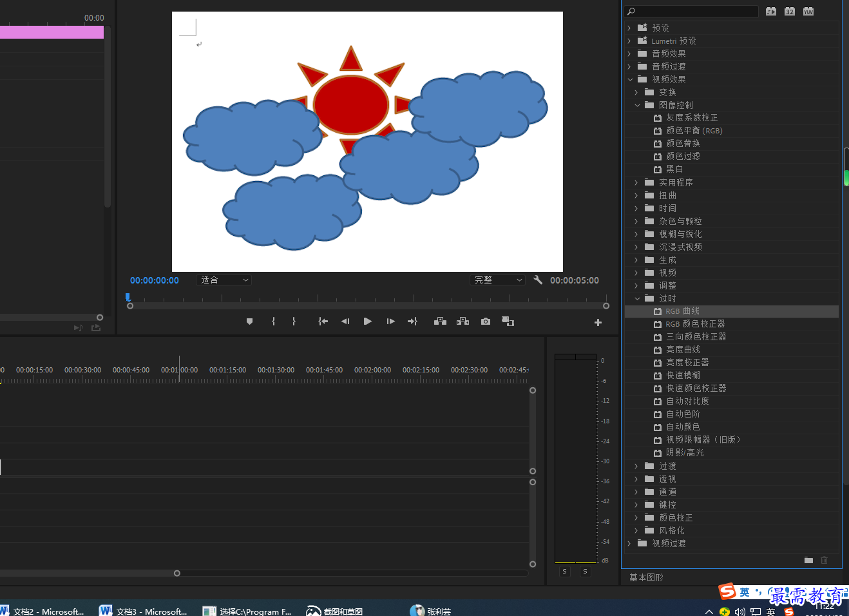Expand the 视频过渡 folder
Screen dimensions: 849x616
click(x=629, y=543)
